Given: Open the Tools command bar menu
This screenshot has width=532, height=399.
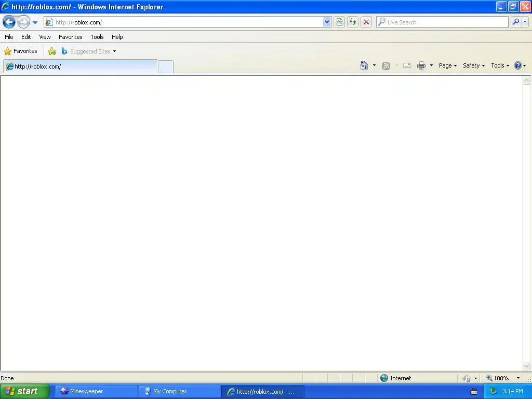Looking at the screenshot, I should [500, 65].
